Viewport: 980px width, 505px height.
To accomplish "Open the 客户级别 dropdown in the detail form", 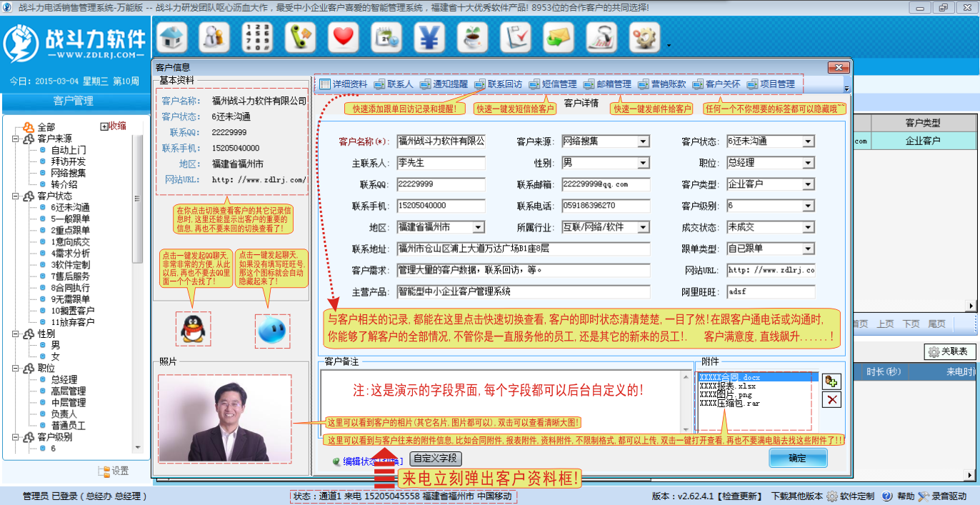I will (x=809, y=206).
